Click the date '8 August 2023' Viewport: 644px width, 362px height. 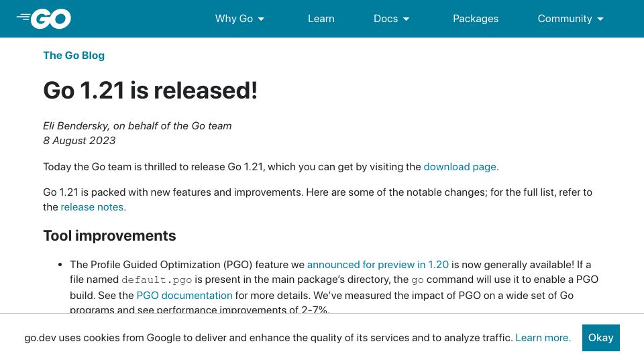tap(79, 141)
